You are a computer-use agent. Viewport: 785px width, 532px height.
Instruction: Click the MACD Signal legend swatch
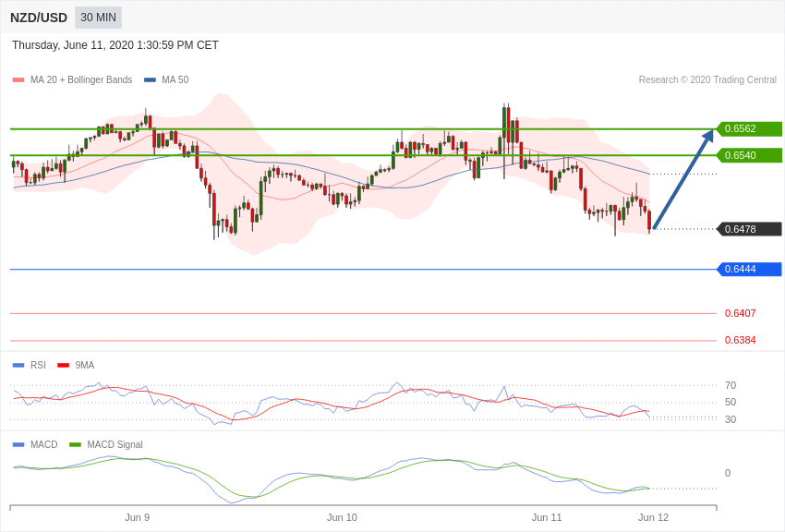tap(75, 445)
